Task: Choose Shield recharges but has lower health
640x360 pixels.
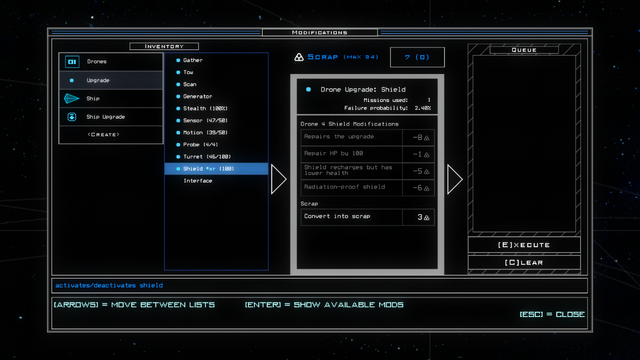Action: pyautogui.click(x=367, y=171)
